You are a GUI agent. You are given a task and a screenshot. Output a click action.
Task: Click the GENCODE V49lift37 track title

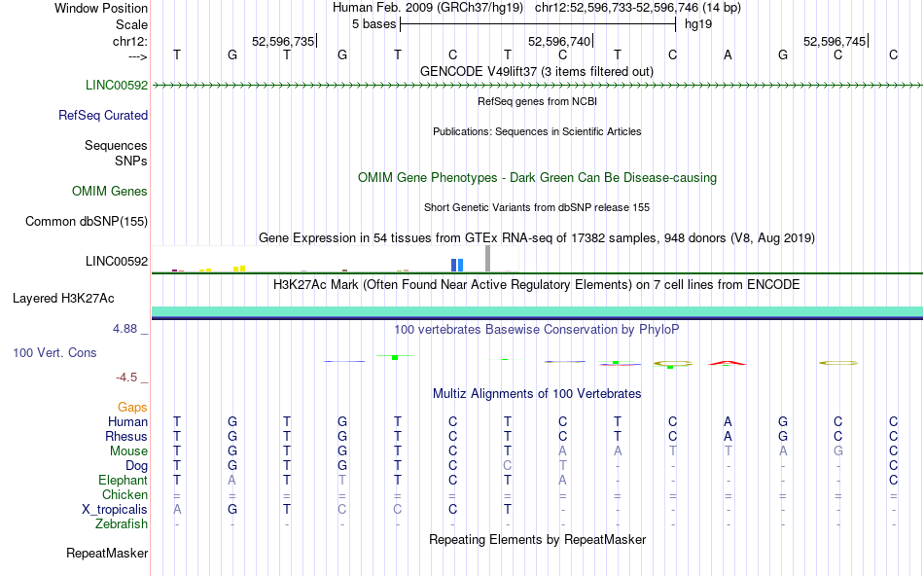537,71
